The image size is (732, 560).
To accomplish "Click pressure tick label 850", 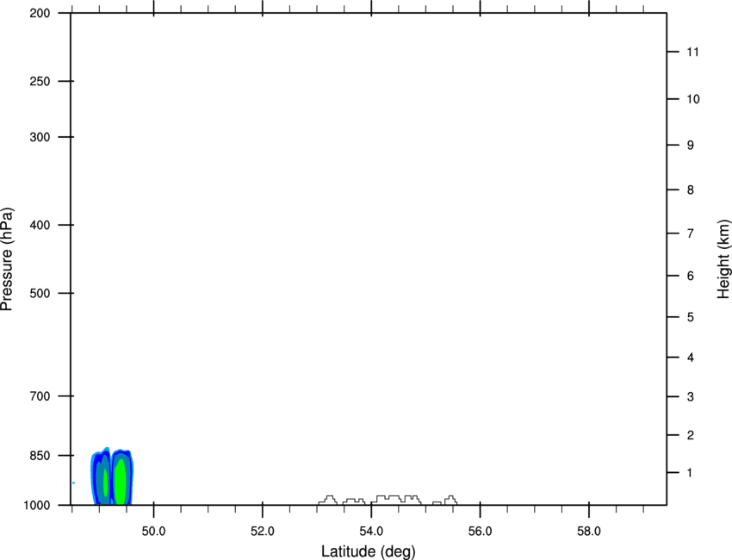I will click(x=40, y=456).
